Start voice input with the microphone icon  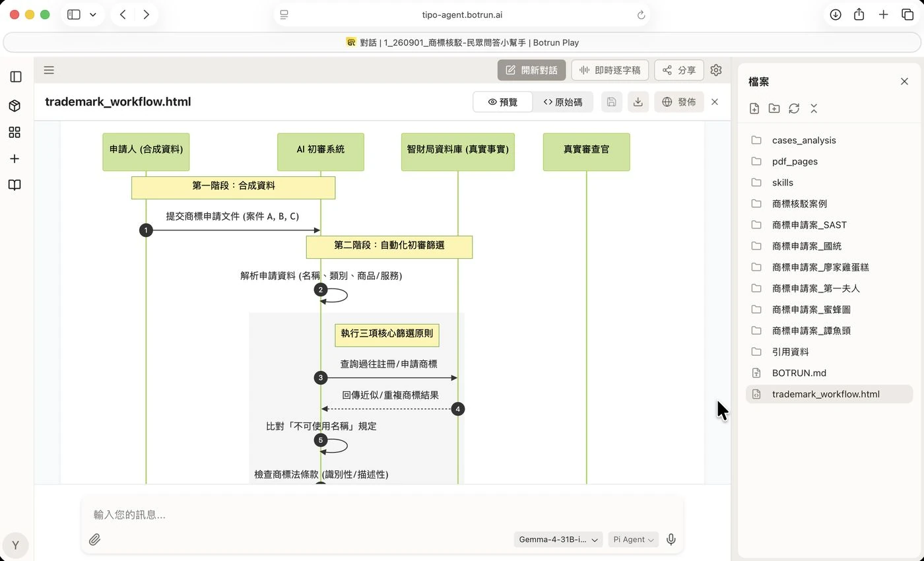tap(671, 539)
